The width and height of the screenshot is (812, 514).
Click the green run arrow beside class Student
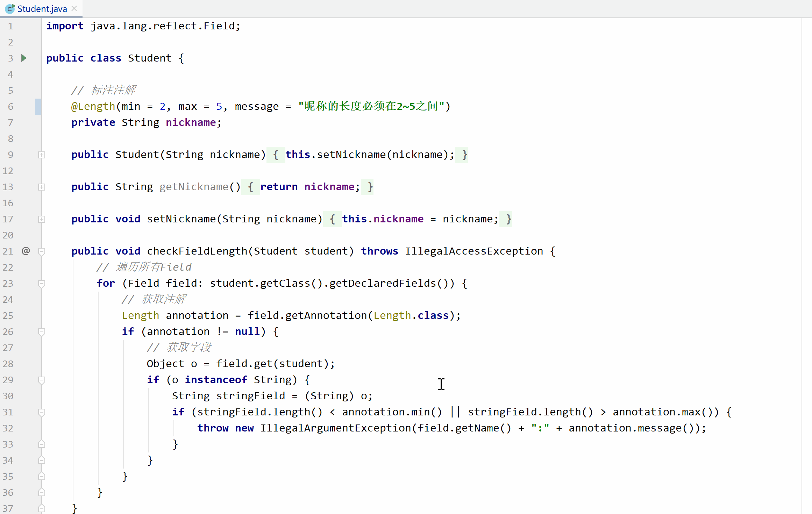click(24, 58)
